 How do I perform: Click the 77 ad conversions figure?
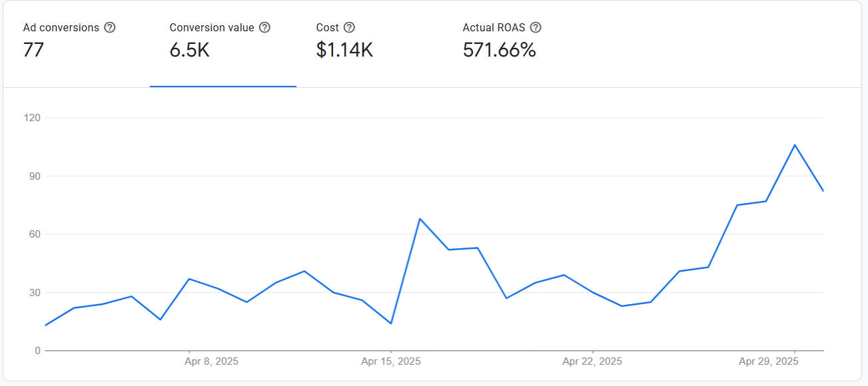click(x=33, y=51)
